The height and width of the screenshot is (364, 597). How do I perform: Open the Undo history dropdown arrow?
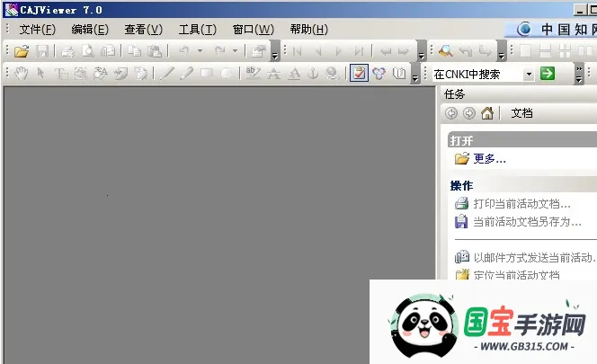pos(200,50)
